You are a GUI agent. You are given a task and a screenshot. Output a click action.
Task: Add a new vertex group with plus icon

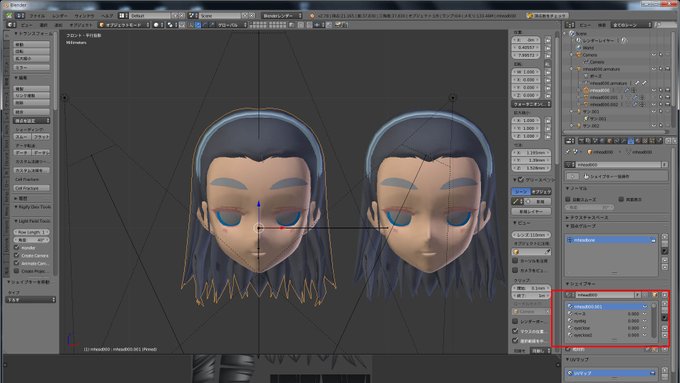665,236
